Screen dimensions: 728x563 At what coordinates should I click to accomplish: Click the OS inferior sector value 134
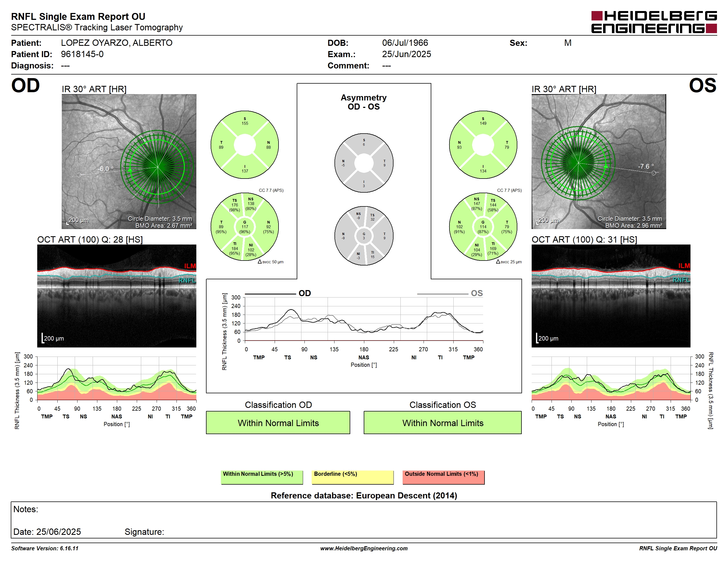(483, 171)
